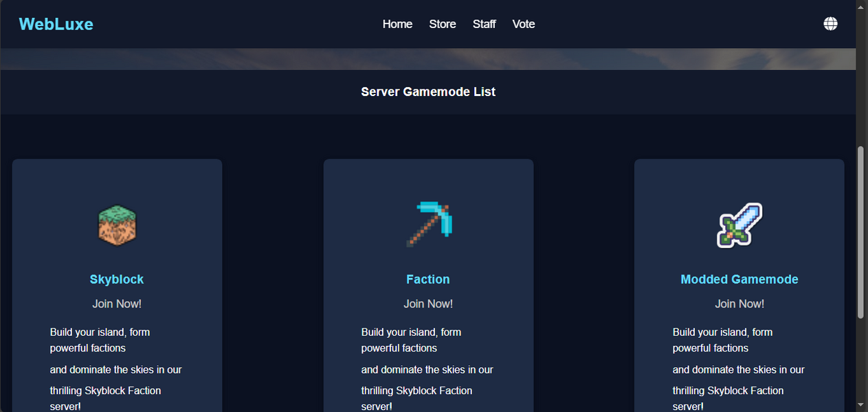The width and height of the screenshot is (868, 412).
Task: Click Skyblock's 'Build your island' description text
Action: pos(100,340)
